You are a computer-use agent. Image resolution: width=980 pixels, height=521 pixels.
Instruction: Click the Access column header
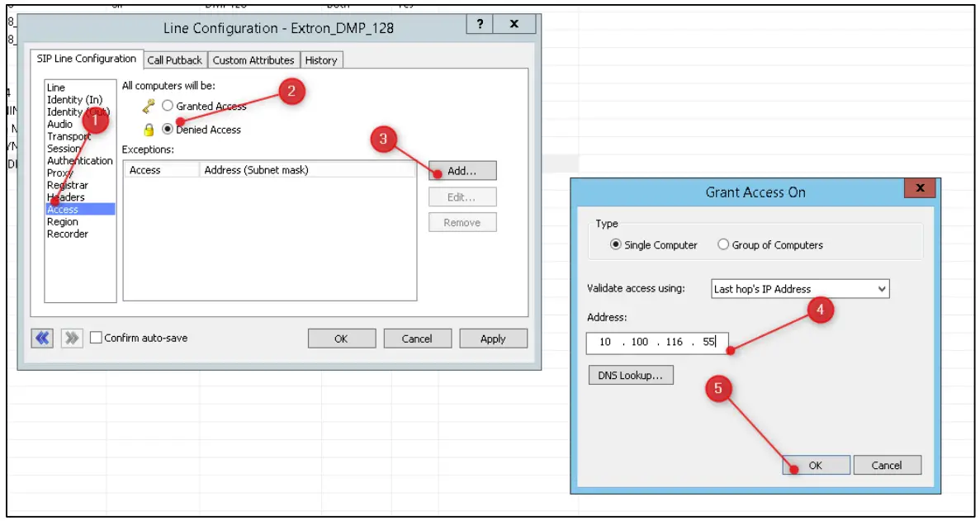pyautogui.click(x=161, y=170)
